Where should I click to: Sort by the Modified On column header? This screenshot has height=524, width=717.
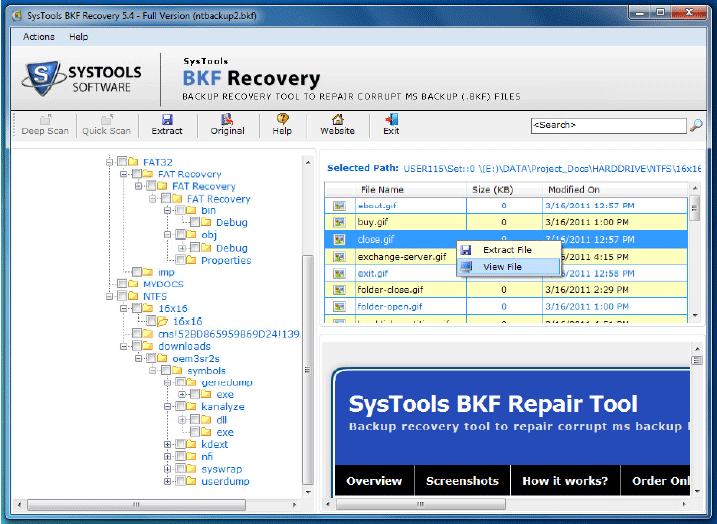615,189
